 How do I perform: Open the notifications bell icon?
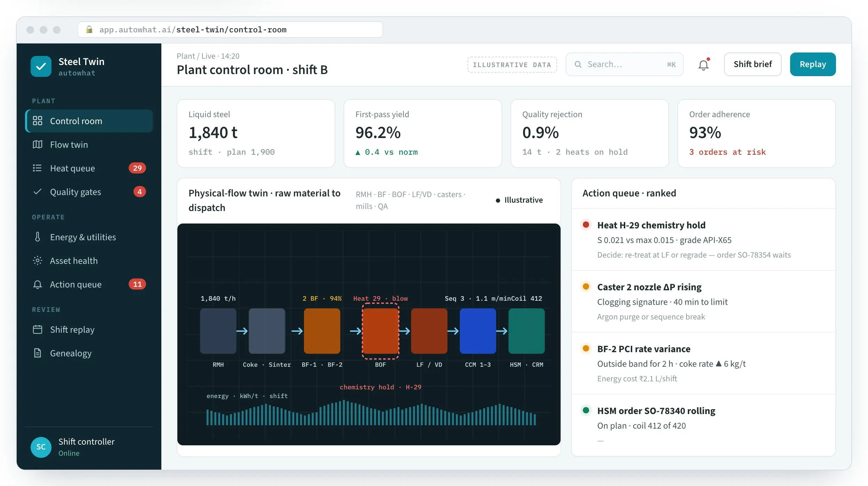coord(704,65)
